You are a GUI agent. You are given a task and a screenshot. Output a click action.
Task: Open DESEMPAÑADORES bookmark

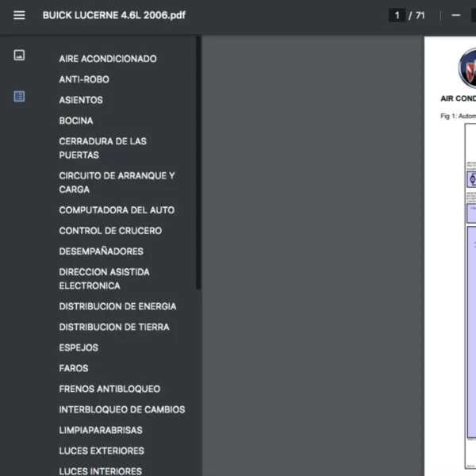[x=101, y=251]
